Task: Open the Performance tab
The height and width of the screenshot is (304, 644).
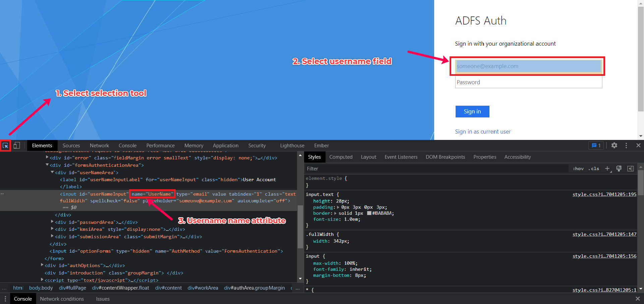Action: pos(160,146)
